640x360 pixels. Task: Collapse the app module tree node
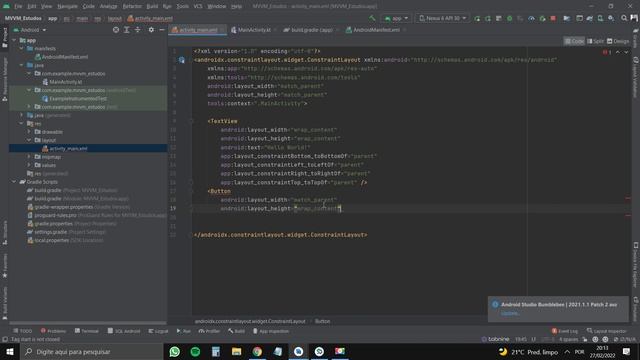14,40
